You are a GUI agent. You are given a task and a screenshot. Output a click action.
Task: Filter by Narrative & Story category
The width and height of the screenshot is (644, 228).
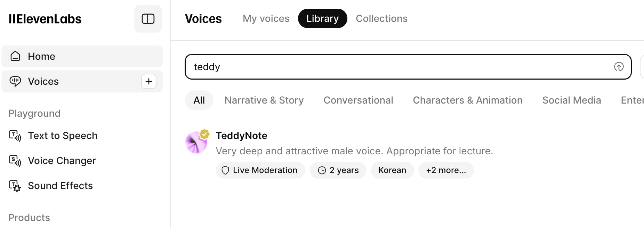(x=264, y=100)
